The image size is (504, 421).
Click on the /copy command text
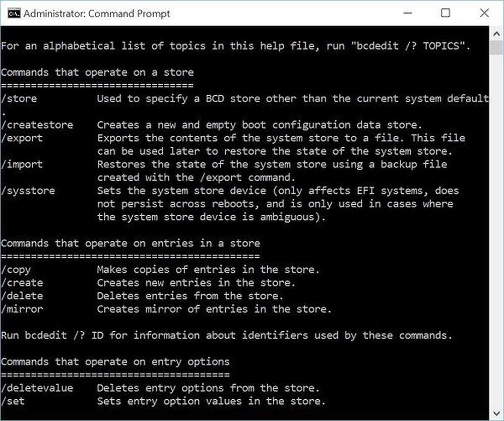(x=16, y=270)
